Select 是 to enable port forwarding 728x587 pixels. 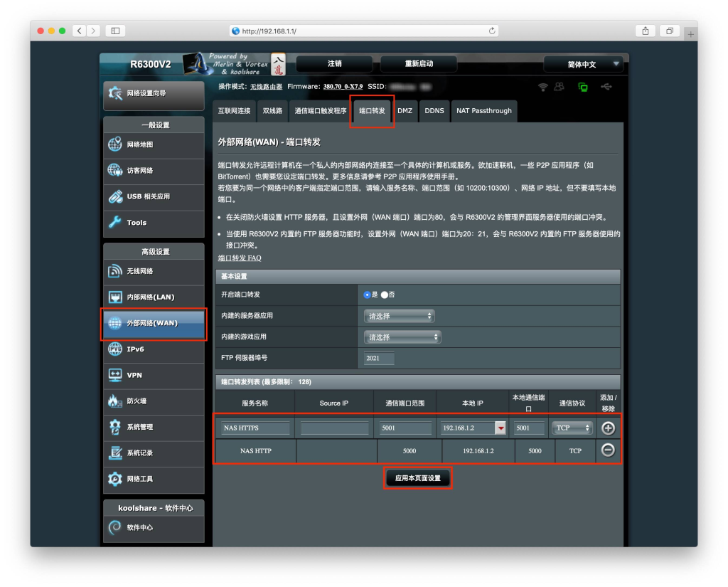[368, 295]
